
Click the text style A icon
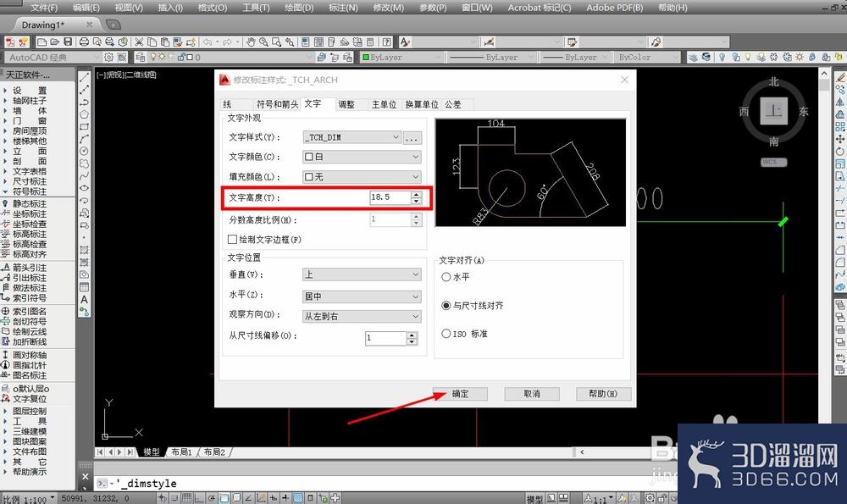[x=405, y=42]
